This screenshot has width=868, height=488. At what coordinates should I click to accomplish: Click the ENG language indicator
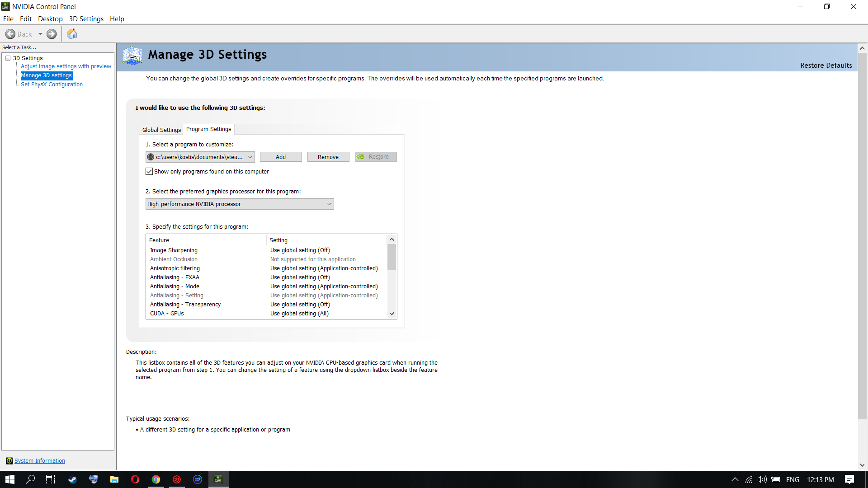pos(793,479)
